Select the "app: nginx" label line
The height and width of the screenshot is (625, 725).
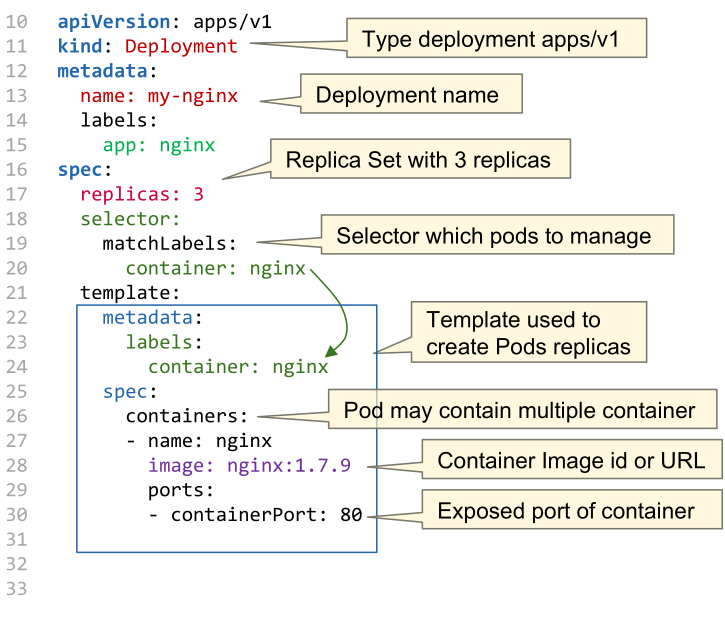tap(158, 145)
